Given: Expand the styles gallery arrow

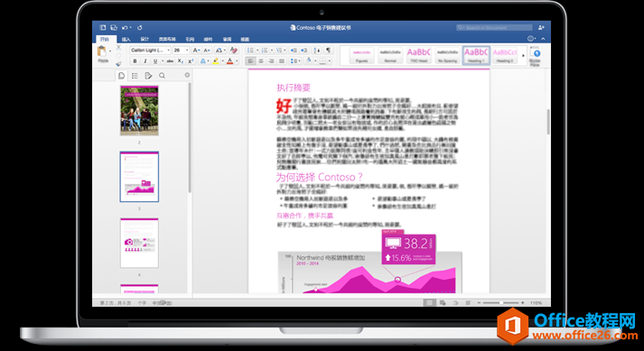Looking at the screenshot, I should click(523, 55).
